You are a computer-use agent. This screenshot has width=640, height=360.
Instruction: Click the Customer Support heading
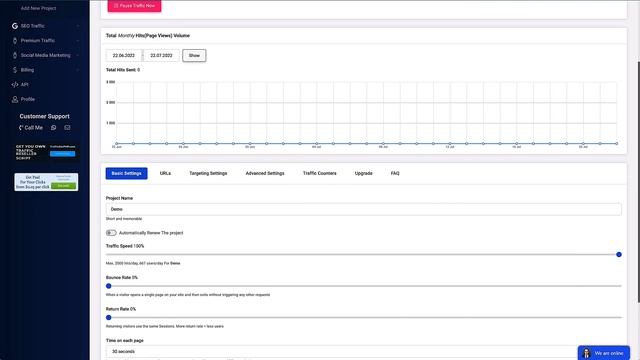click(x=44, y=116)
